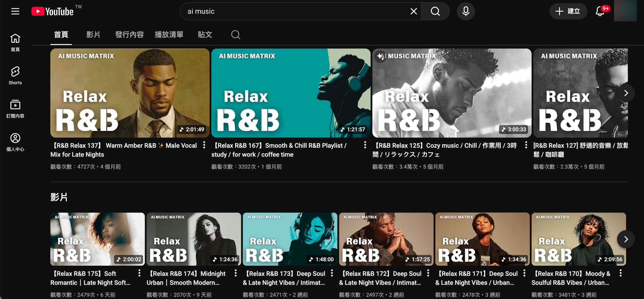
Task: Open Shorts in the sidebar
Action: click(15, 76)
